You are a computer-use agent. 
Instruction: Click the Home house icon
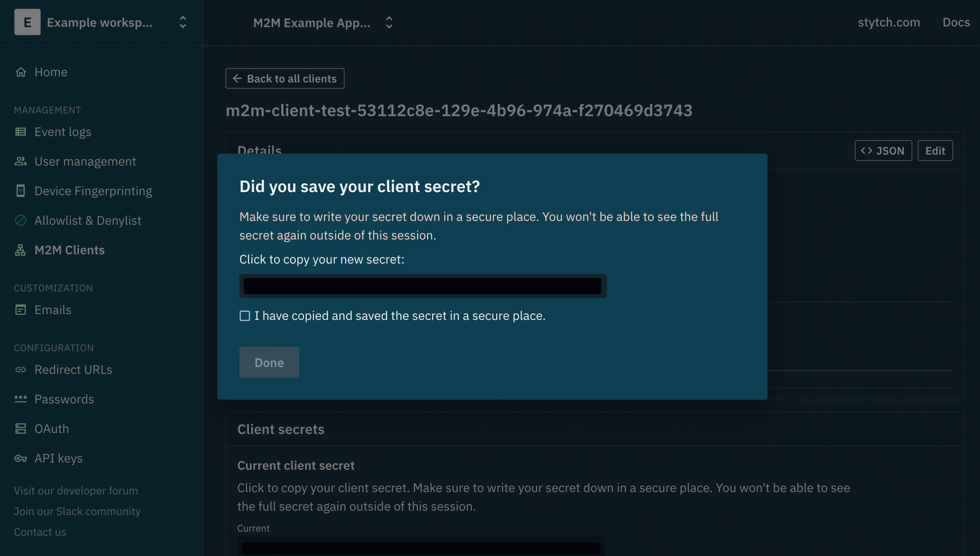tap(21, 72)
